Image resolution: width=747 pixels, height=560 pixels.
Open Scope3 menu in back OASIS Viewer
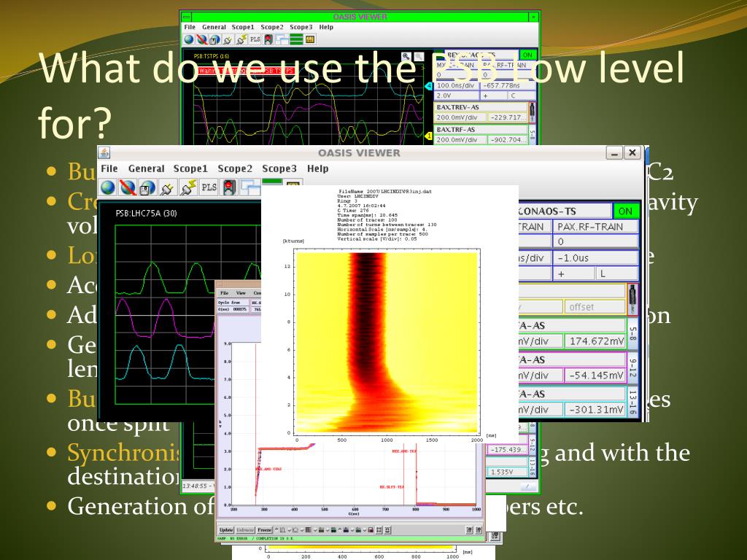(301, 27)
